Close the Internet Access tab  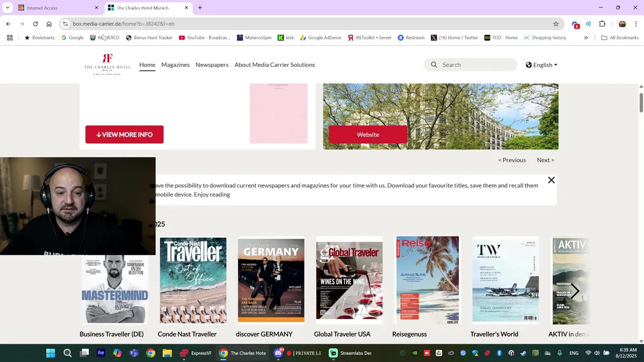(x=97, y=8)
